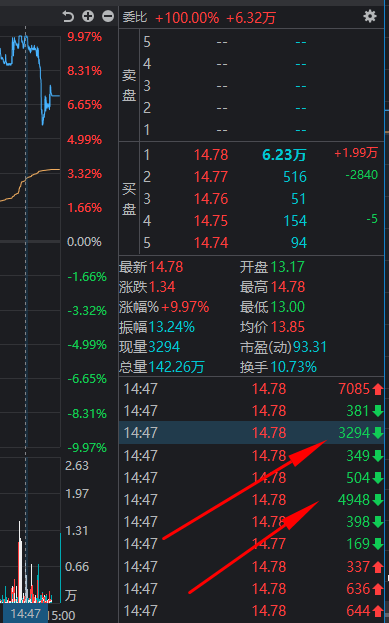Click the 换手 10.73% turnover value
This screenshot has width=389, height=623.
pos(293,367)
